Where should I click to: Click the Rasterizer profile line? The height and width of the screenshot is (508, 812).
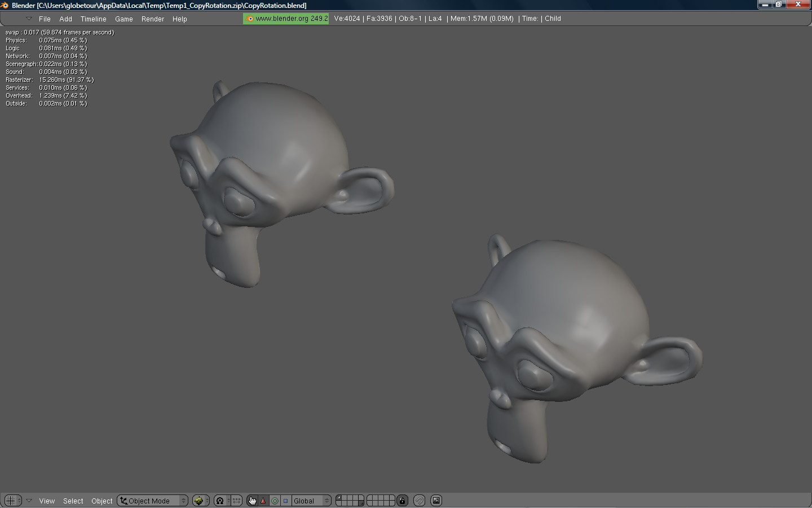coord(50,80)
